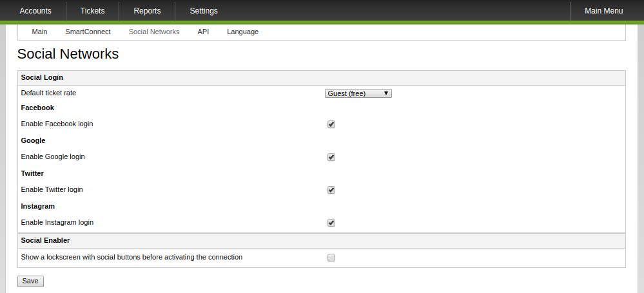The width and height of the screenshot is (644, 293).
Task: Open the SmartConnect tab
Action: pyautogui.click(x=88, y=32)
